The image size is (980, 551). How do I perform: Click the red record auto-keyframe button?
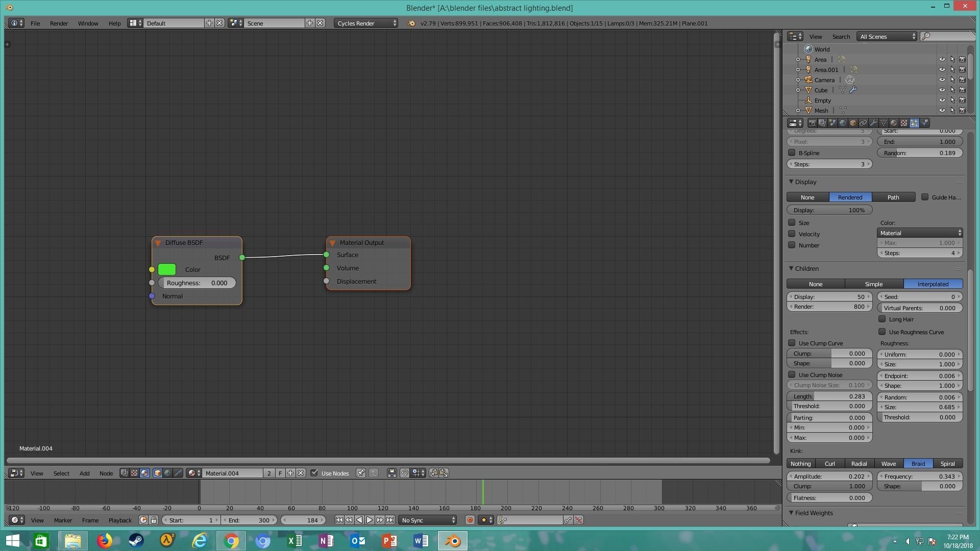(470, 520)
